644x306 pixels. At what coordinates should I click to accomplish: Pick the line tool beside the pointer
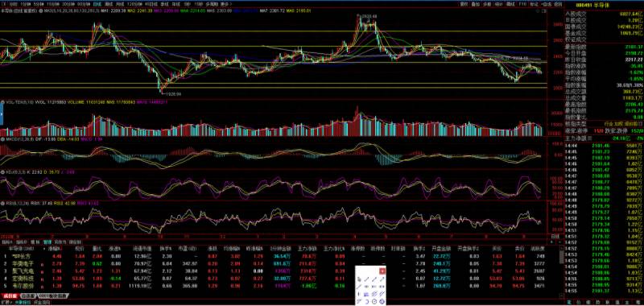point(366,279)
